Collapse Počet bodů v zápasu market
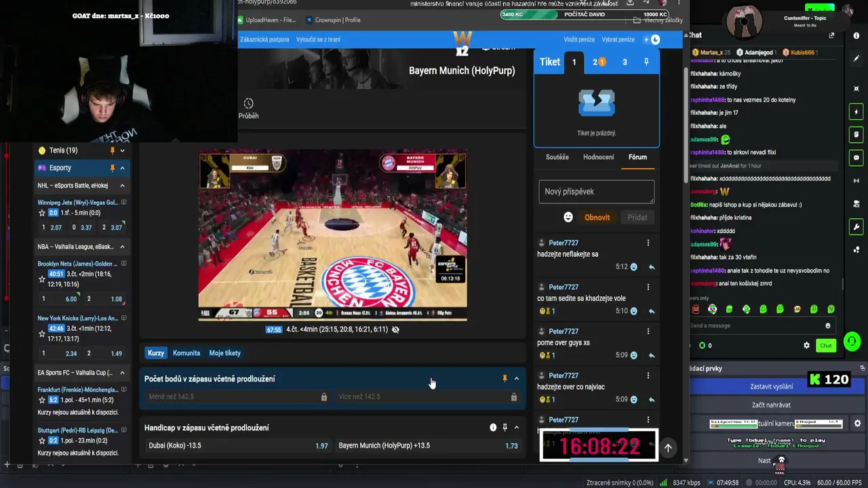The width and height of the screenshot is (868, 488). point(517,379)
